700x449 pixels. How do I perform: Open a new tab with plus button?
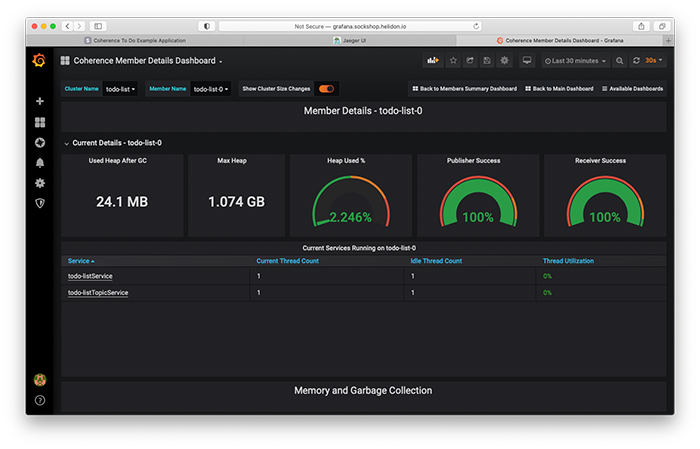pyautogui.click(x=668, y=41)
